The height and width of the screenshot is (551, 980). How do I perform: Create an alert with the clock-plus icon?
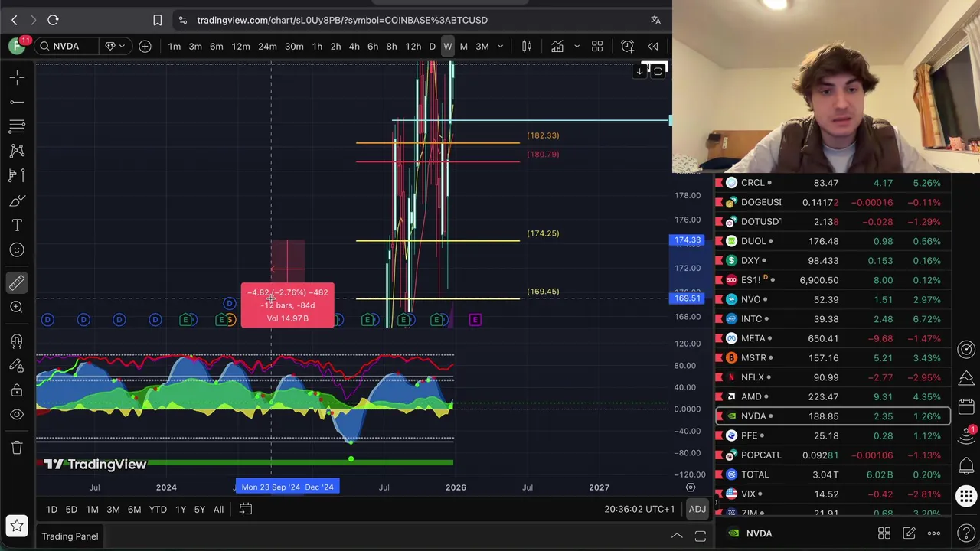pos(628,47)
